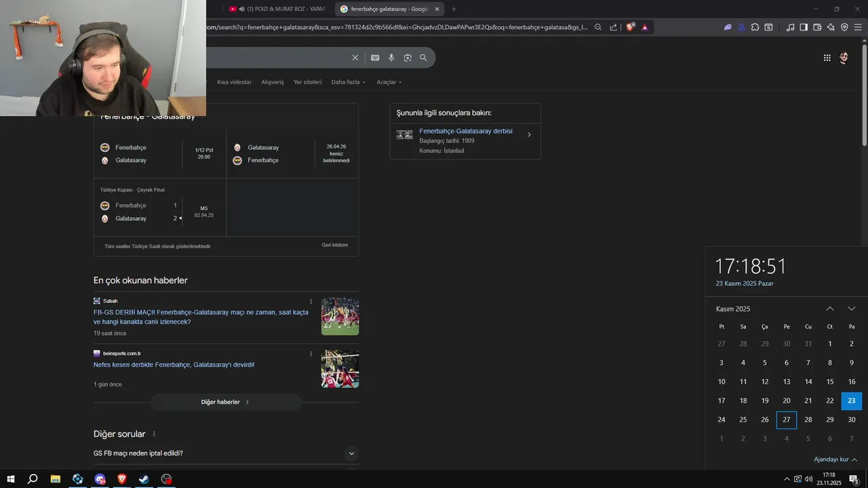Search by image with Google Lens icon
868x488 pixels.
click(408, 58)
